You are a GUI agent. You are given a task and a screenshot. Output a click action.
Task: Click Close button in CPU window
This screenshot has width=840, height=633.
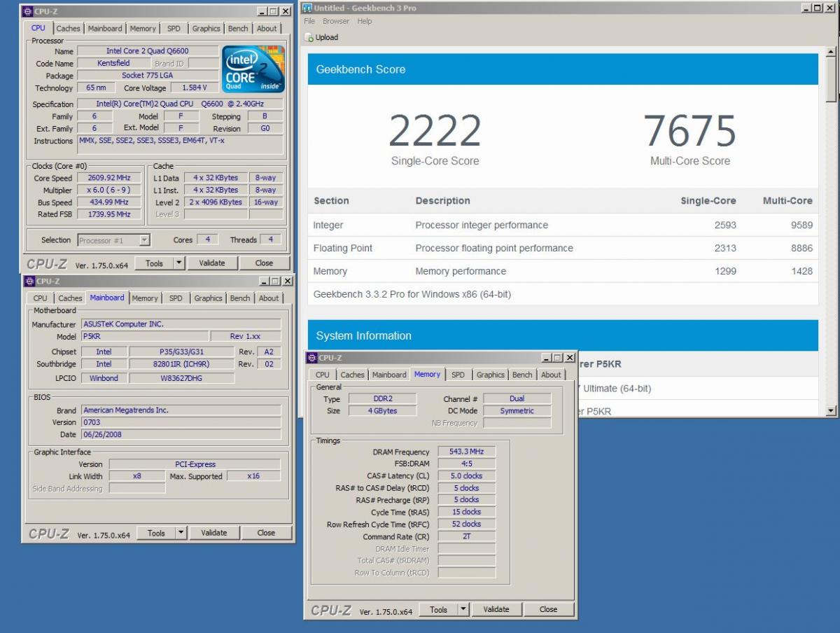point(264,263)
